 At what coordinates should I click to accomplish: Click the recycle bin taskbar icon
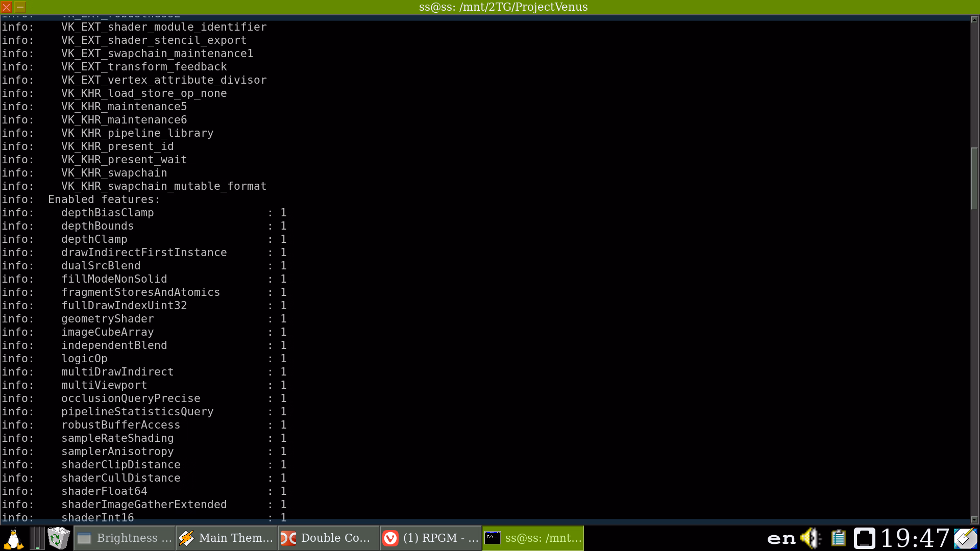click(x=58, y=538)
